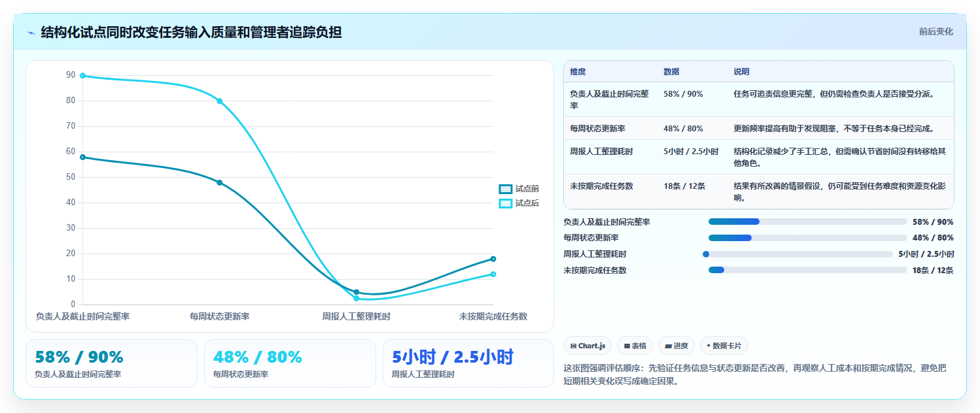The image size is (980, 413).
Task: Click progress value label 5小时 / 2.5小时
Action: (926, 254)
